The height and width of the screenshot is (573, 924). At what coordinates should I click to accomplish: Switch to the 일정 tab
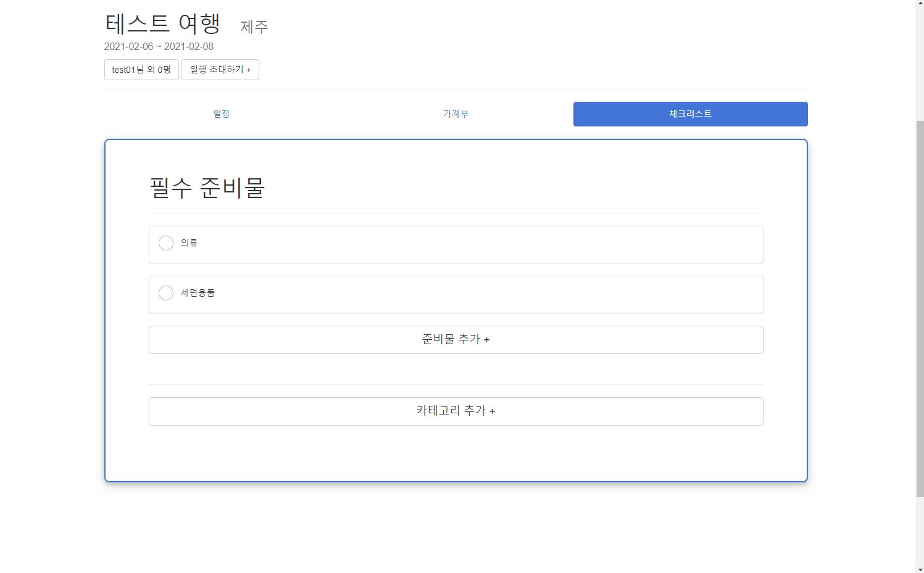click(222, 114)
